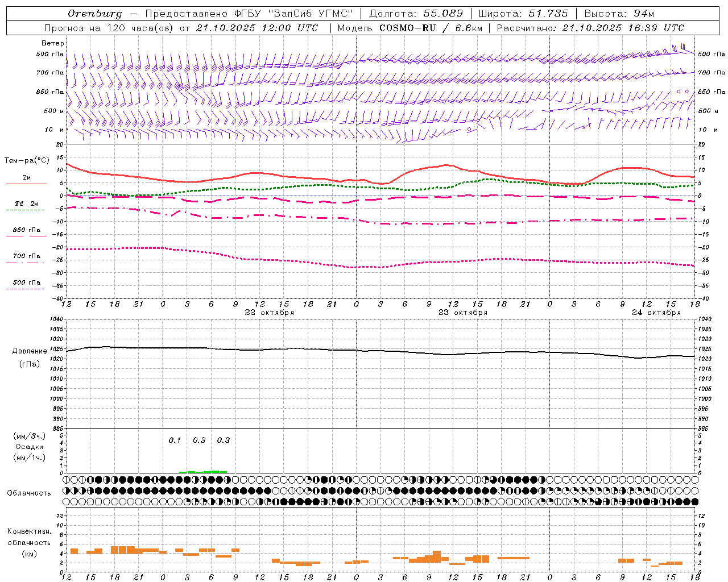Click the '500 гПа' temperature legend dotted line
Screen dimensions: 728x582
tap(26, 289)
